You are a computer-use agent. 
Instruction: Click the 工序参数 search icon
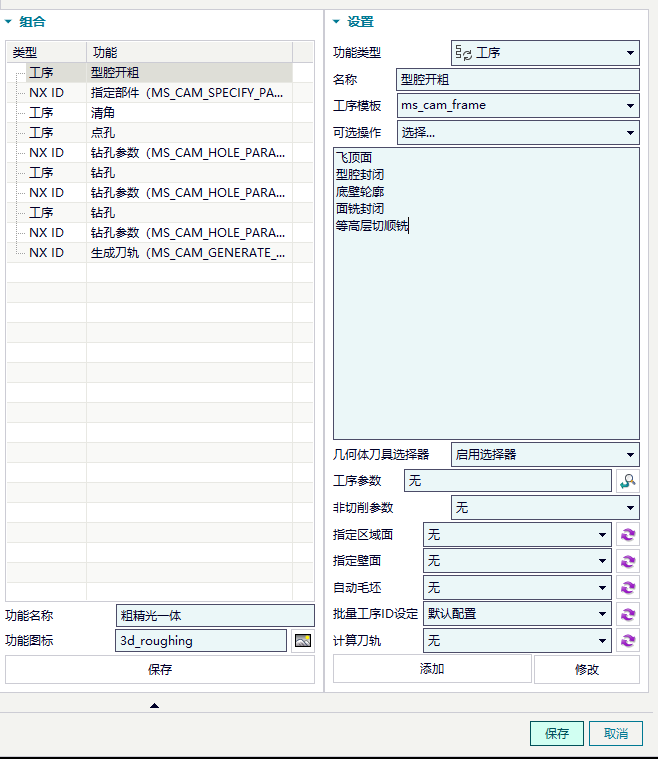coord(628,481)
